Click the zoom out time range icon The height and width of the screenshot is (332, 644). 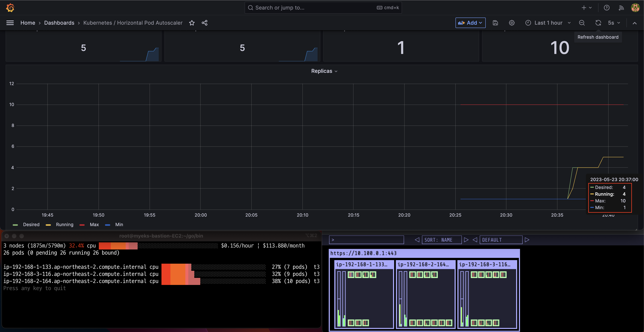click(x=582, y=23)
